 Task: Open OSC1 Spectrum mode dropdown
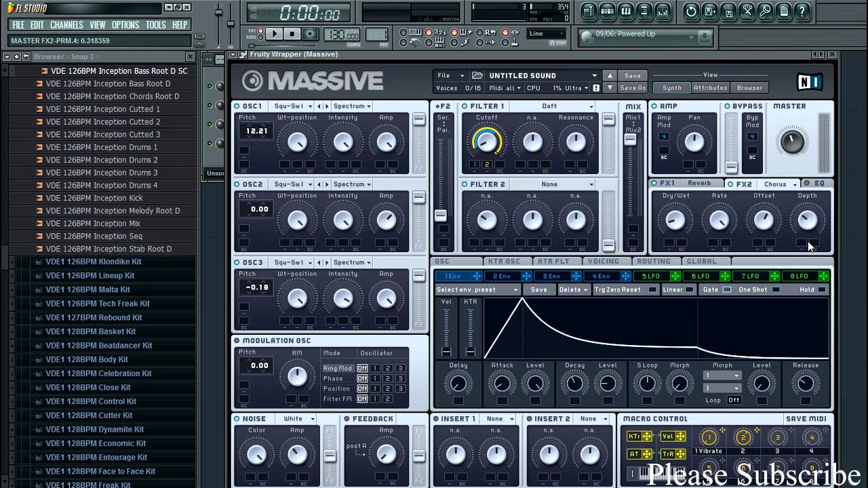352,106
